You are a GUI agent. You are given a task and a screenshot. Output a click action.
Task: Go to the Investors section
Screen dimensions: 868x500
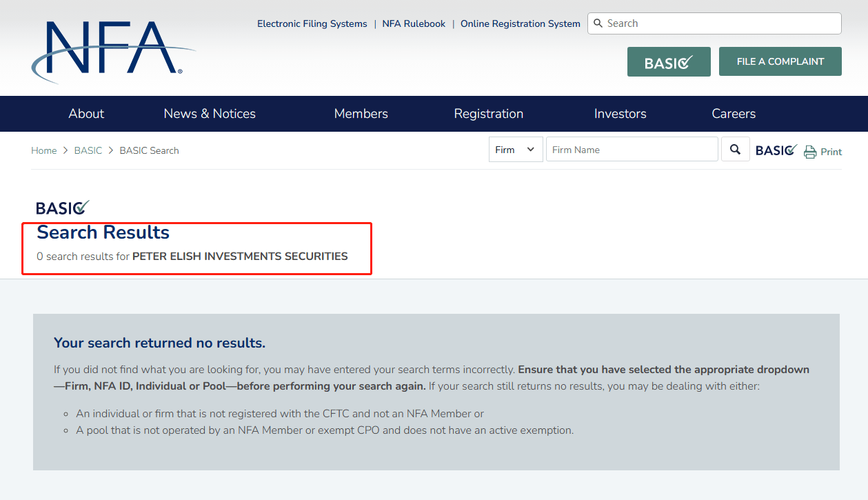(620, 114)
